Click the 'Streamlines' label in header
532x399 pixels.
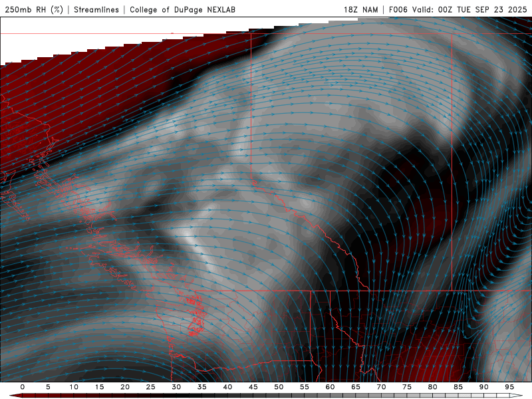(96, 9)
